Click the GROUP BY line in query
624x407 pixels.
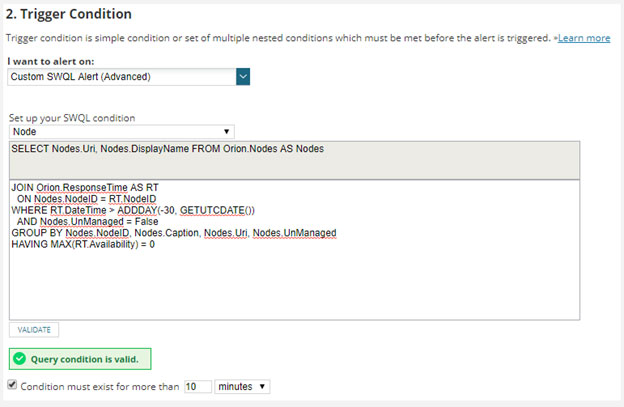174,233
